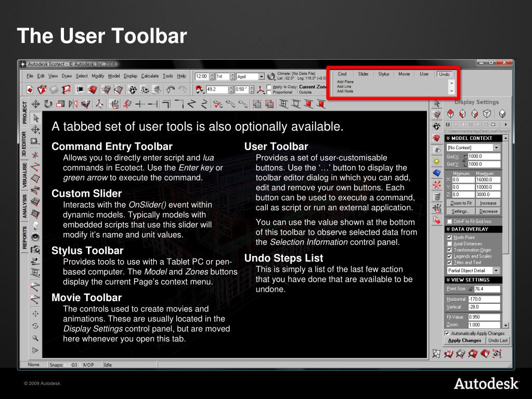This screenshot has height=399, width=532.
Task: Click the light bulb icon in left toolbar
Action: (35, 225)
